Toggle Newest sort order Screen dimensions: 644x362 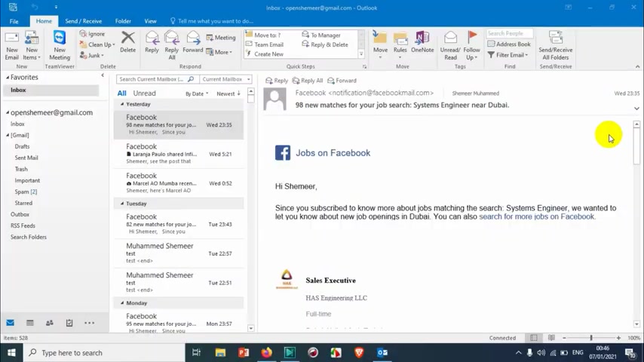(228, 94)
